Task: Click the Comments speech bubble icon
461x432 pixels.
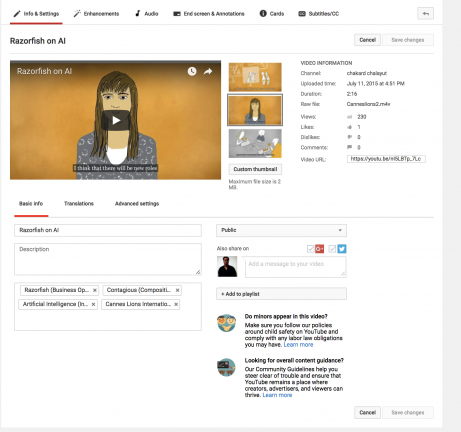Action: (x=350, y=147)
